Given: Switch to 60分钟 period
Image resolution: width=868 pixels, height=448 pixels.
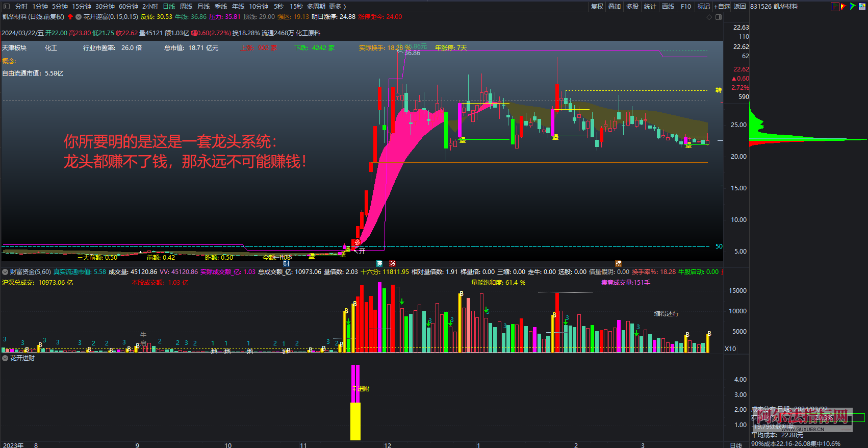Looking at the screenshot, I should pyautogui.click(x=129, y=6).
